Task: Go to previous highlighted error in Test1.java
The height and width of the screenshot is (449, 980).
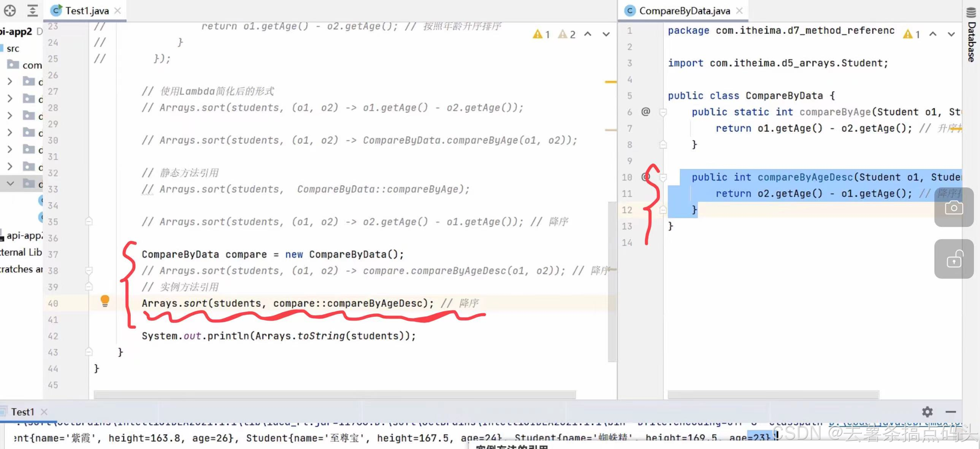Action: (x=588, y=34)
